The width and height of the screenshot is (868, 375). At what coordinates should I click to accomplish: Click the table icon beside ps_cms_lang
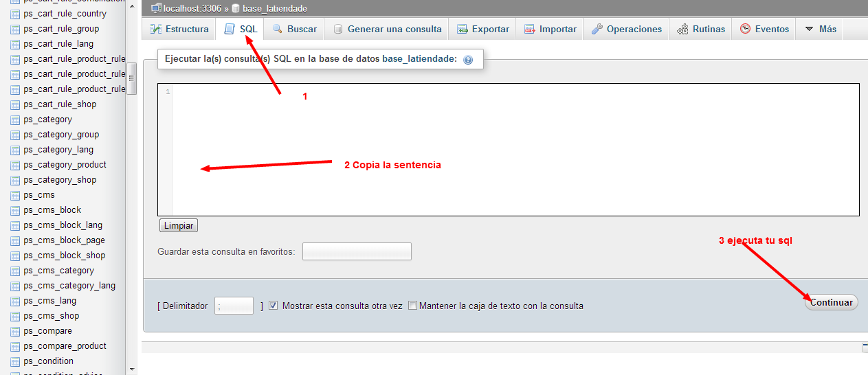pyautogui.click(x=14, y=301)
